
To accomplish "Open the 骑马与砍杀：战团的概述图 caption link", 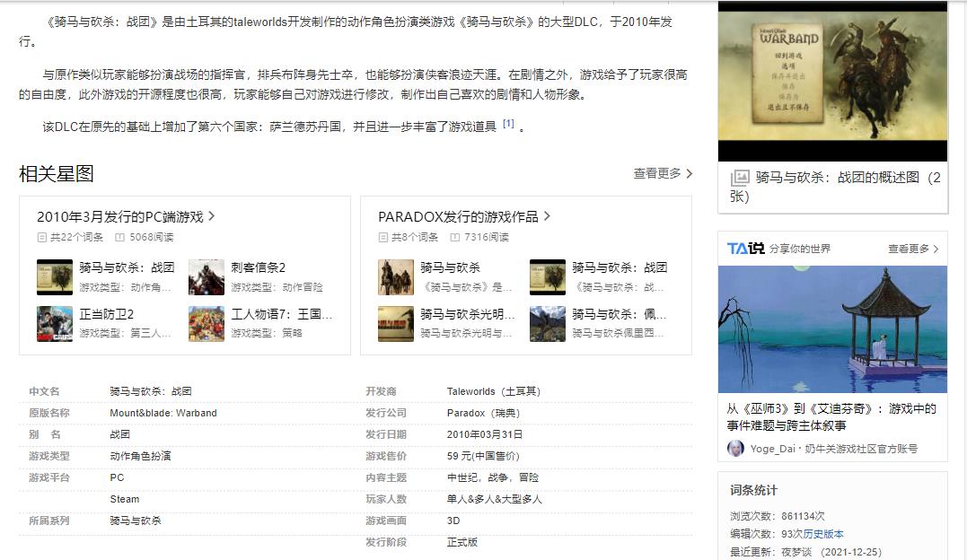I will [835, 187].
